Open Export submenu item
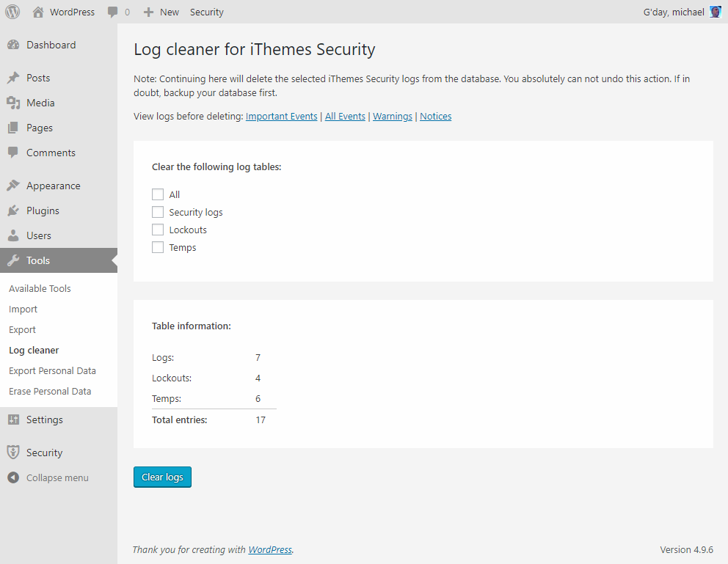This screenshot has height=564, width=728. coord(22,330)
